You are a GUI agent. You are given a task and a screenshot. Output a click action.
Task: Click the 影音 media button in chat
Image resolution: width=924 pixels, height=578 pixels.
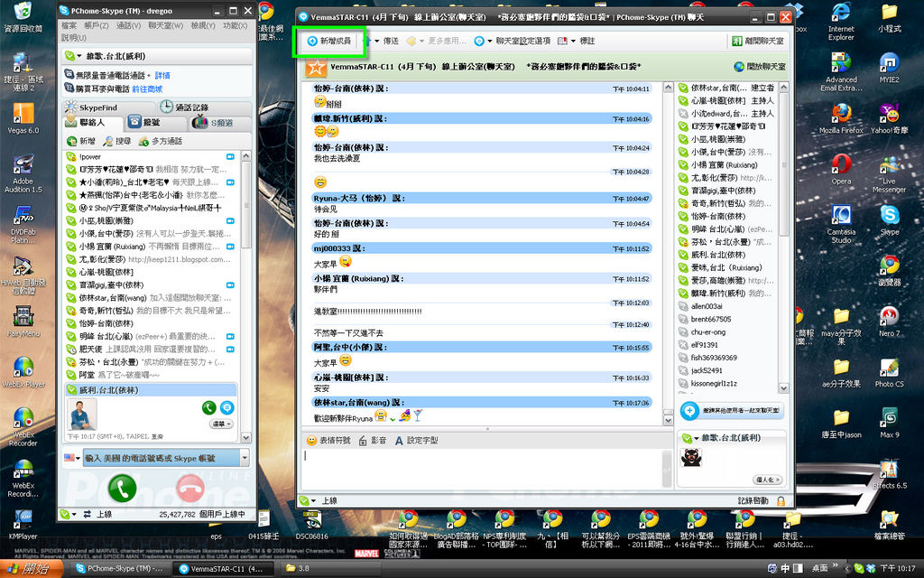click(x=373, y=441)
